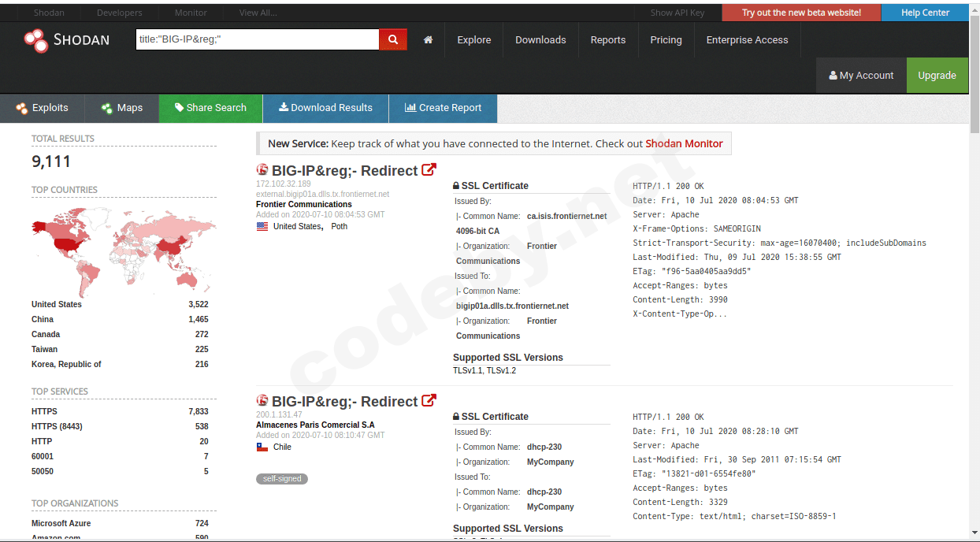Open the Explore menu item

click(473, 39)
